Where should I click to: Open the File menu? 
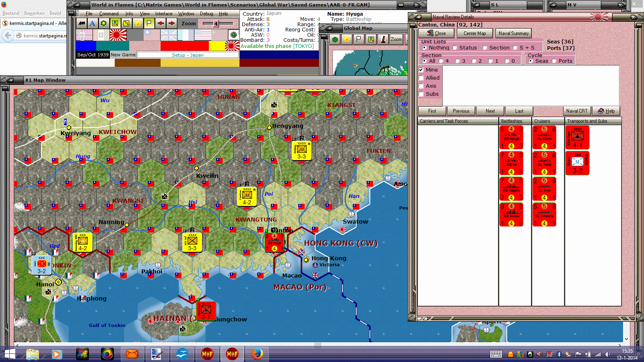pos(89,14)
